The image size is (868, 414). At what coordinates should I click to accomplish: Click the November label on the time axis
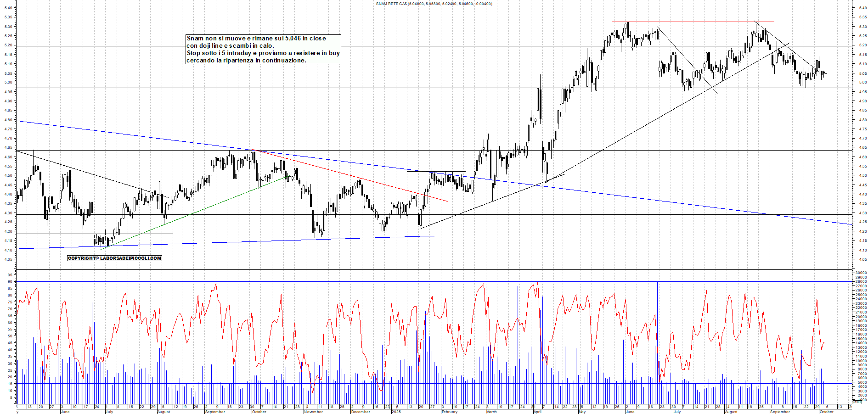(313, 412)
